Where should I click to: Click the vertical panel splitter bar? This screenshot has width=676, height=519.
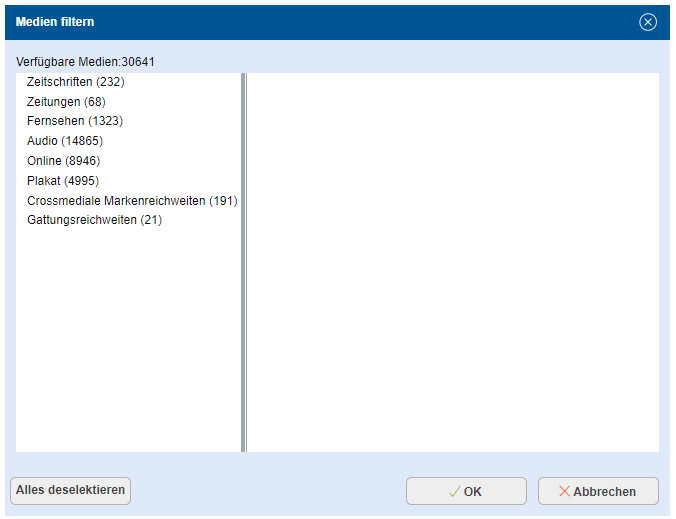click(243, 262)
